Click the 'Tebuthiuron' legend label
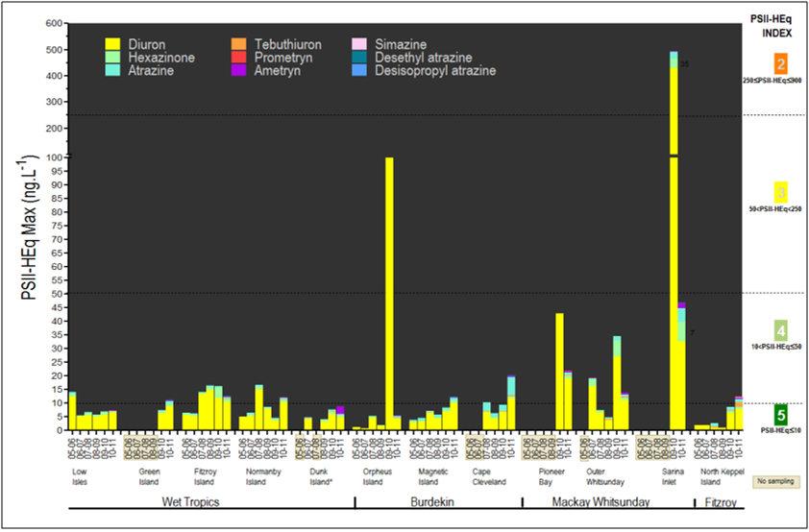 [x=287, y=45]
